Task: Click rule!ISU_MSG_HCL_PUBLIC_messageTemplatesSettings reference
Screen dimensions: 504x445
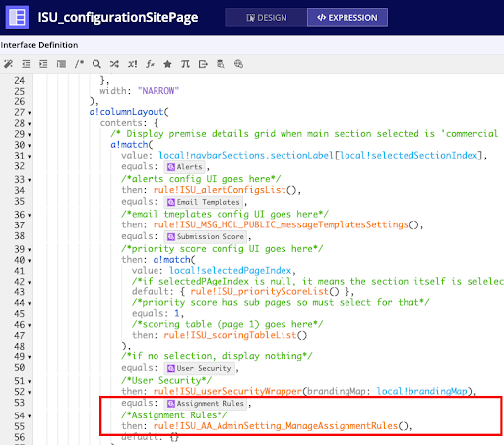Action: point(281,224)
